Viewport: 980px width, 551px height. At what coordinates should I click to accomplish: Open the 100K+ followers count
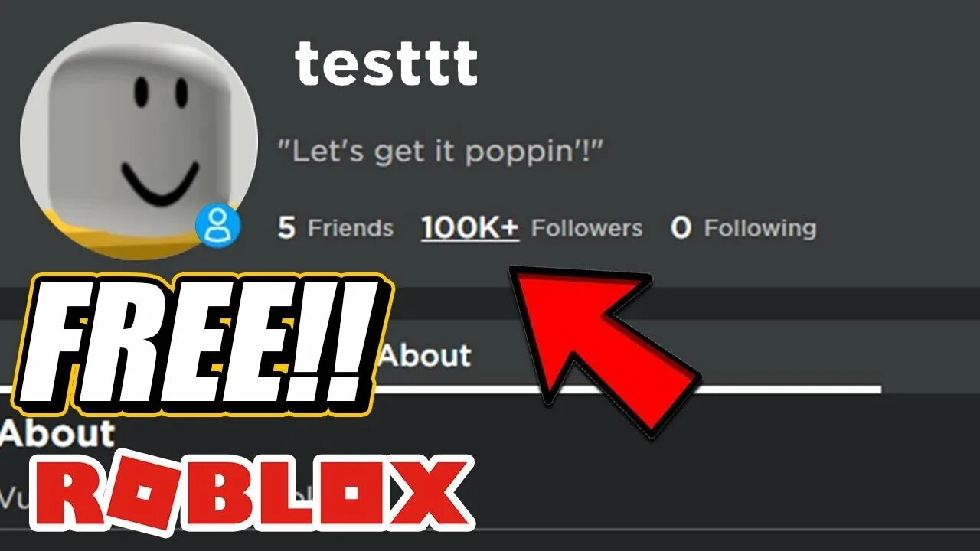(x=469, y=227)
